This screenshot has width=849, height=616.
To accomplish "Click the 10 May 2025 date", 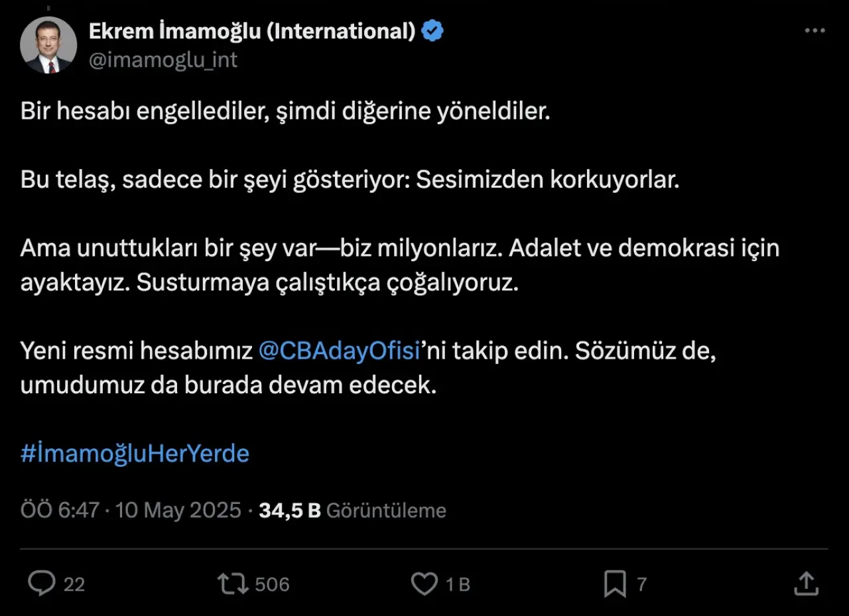I will tap(178, 510).
